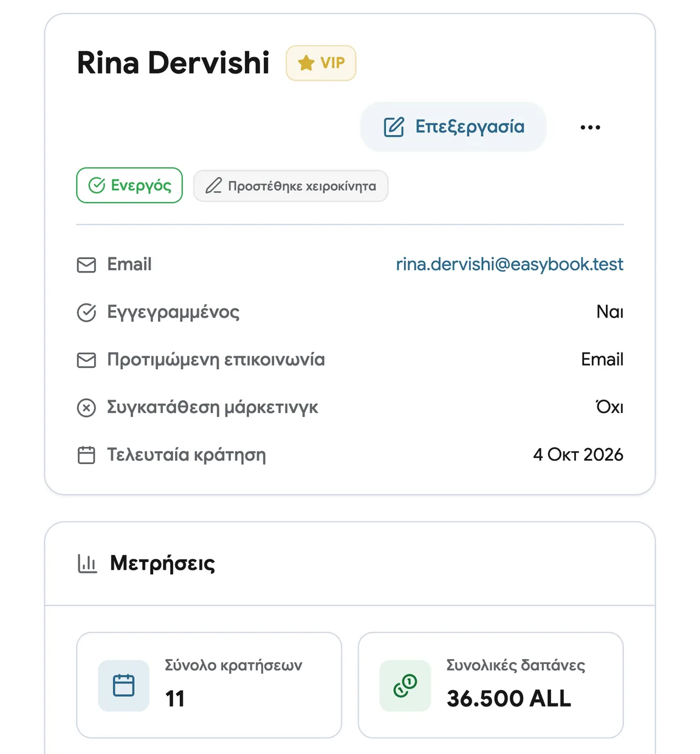This screenshot has height=754, width=700.
Task: Click the envelope icon beside Προτιμώμενη επικοινωνία
Action: (86, 360)
